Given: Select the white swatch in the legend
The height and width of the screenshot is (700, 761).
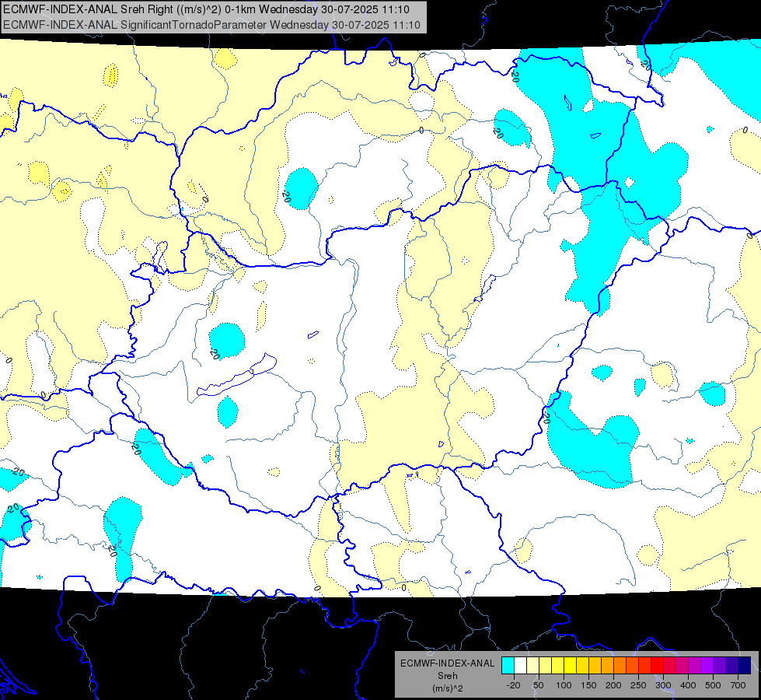Looking at the screenshot, I should 520,666.
